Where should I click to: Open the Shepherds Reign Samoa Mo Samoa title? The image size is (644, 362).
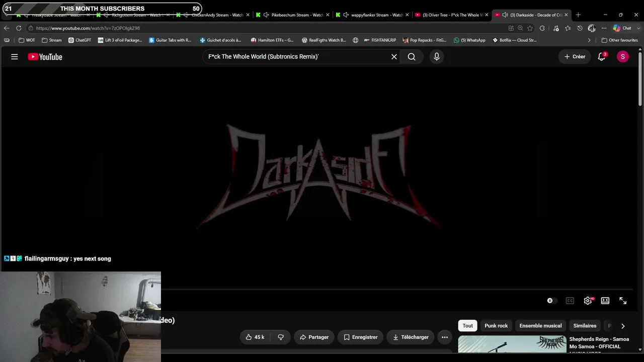(599, 343)
